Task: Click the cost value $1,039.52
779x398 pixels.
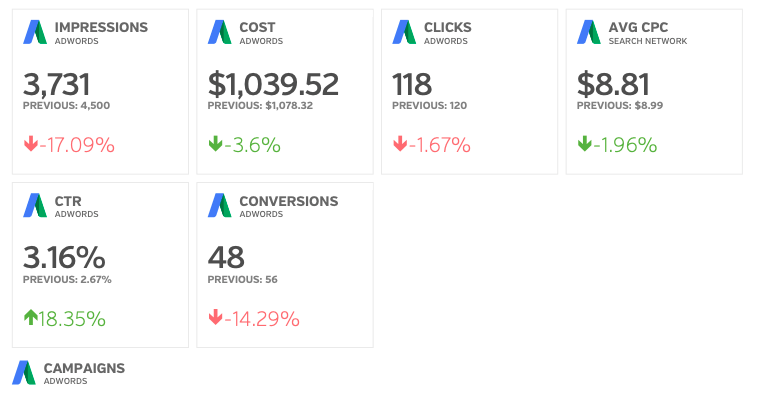Action: coord(273,84)
